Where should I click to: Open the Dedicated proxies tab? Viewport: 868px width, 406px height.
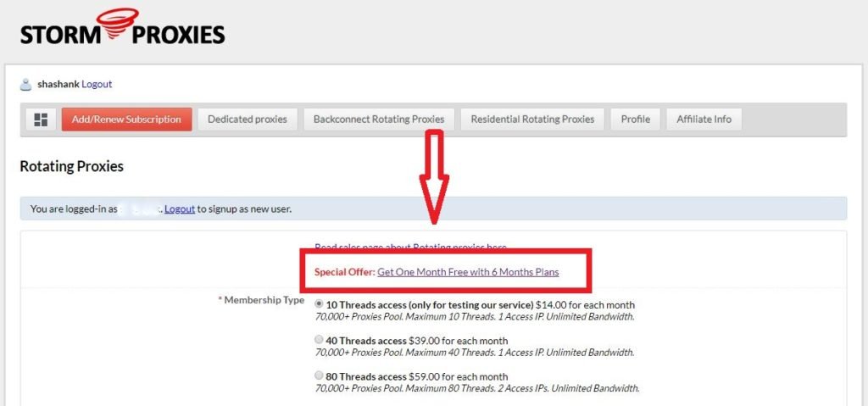click(x=248, y=119)
